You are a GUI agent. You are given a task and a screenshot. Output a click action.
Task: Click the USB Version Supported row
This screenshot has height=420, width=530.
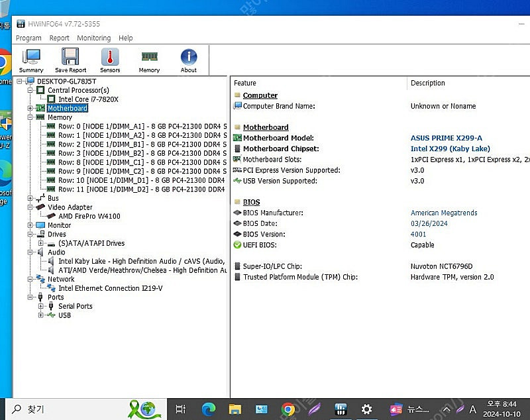[381, 181]
